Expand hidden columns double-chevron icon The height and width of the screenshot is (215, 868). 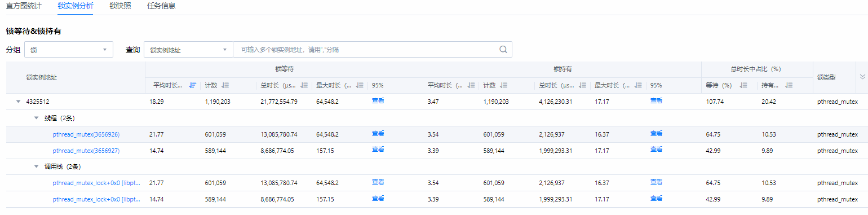[x=862, y=77]
